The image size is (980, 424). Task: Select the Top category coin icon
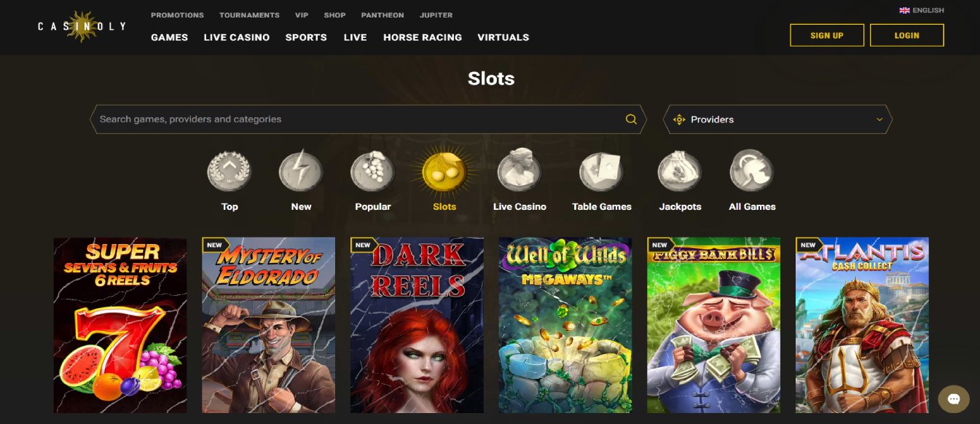(229, 172)
